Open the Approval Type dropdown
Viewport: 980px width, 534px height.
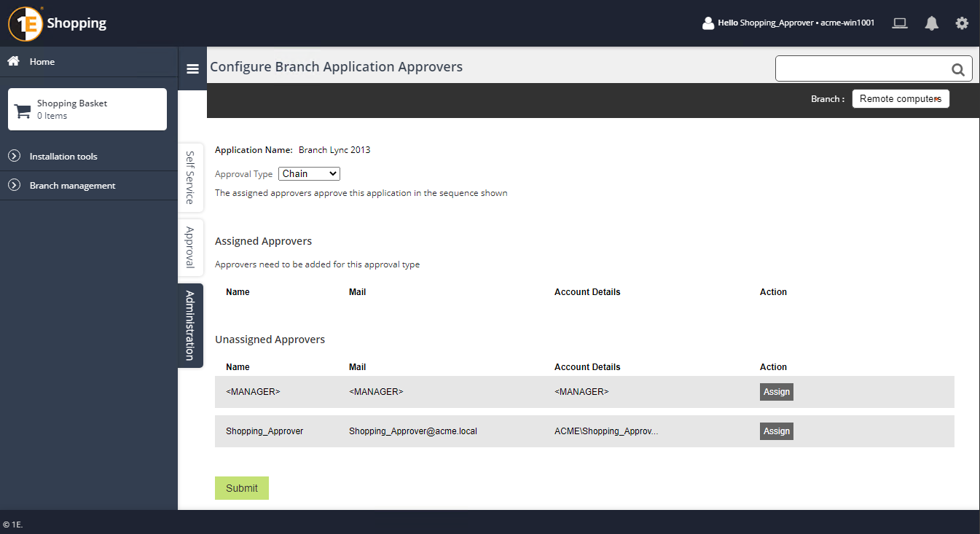click(309, 174)
